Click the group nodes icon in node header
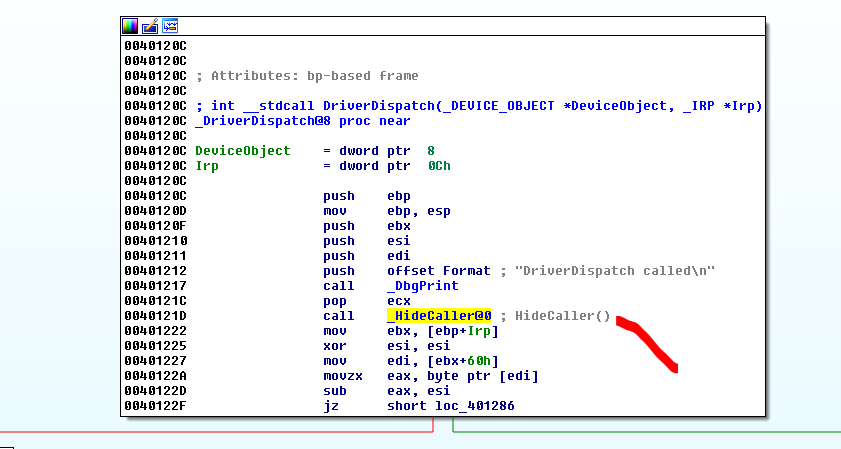 point(170,25)
